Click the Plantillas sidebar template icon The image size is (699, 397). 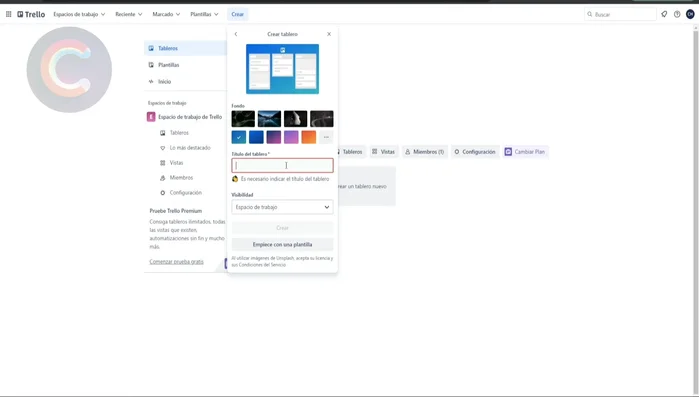[151, 65]
